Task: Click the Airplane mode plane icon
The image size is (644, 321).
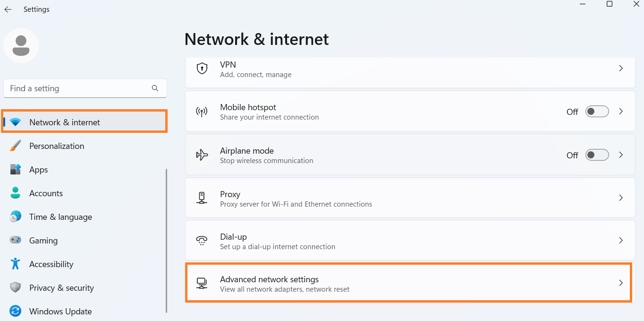Action: (x=202, y=155)
